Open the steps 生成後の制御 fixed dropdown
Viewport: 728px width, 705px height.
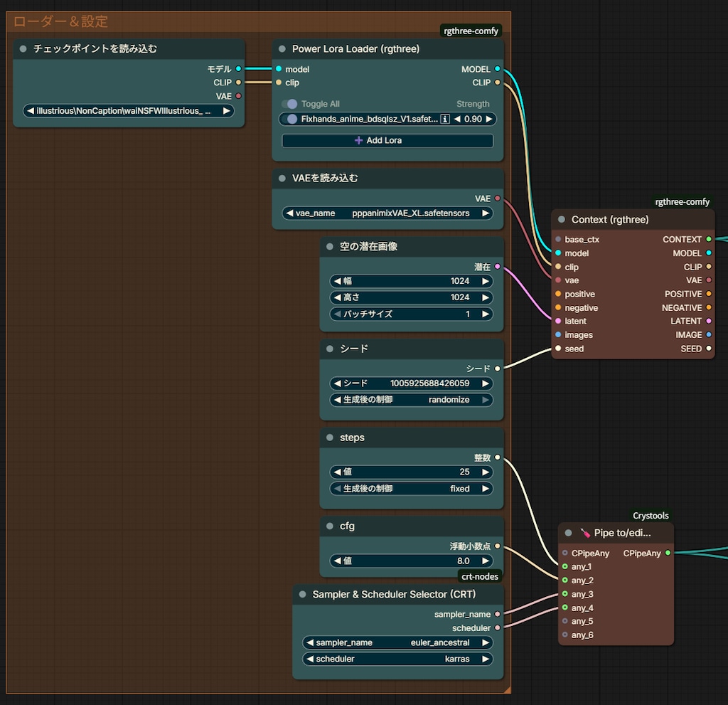[412, 489]
